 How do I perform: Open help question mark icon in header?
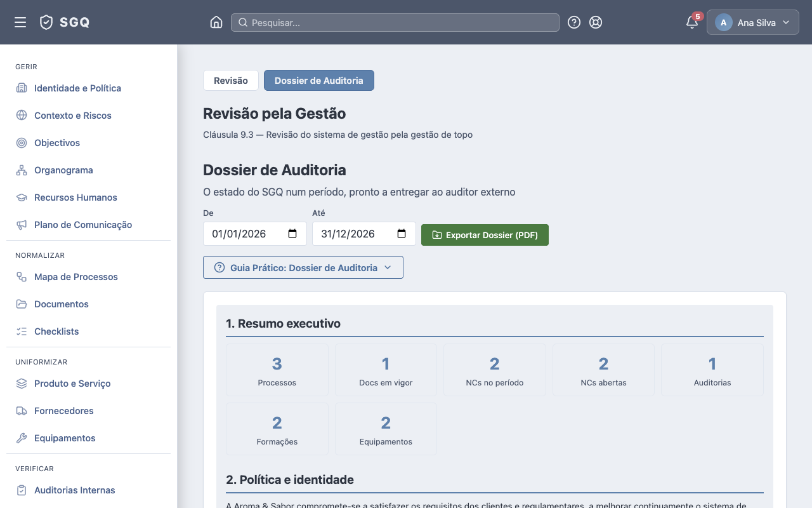pyautogui.click(x=574, y=22)
